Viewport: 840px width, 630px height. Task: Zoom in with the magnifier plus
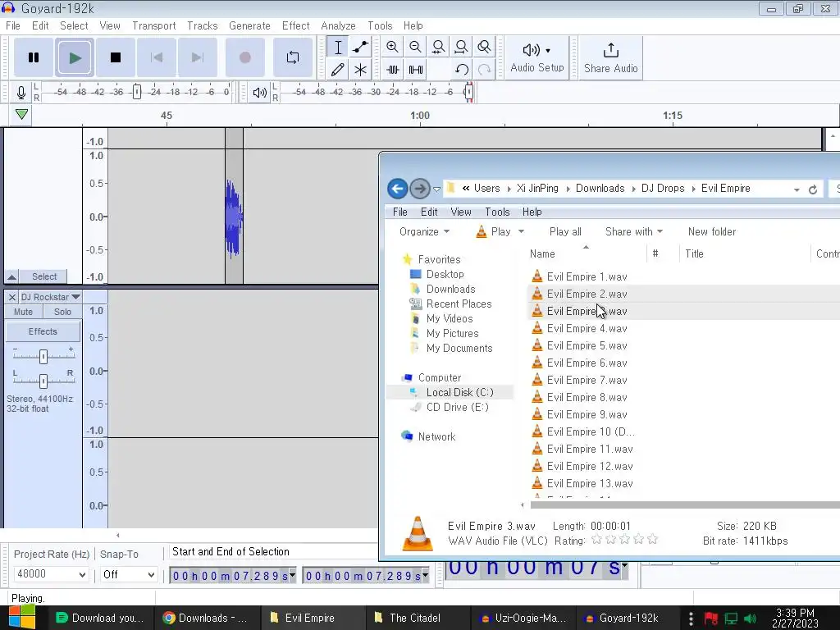pos(393,47)
